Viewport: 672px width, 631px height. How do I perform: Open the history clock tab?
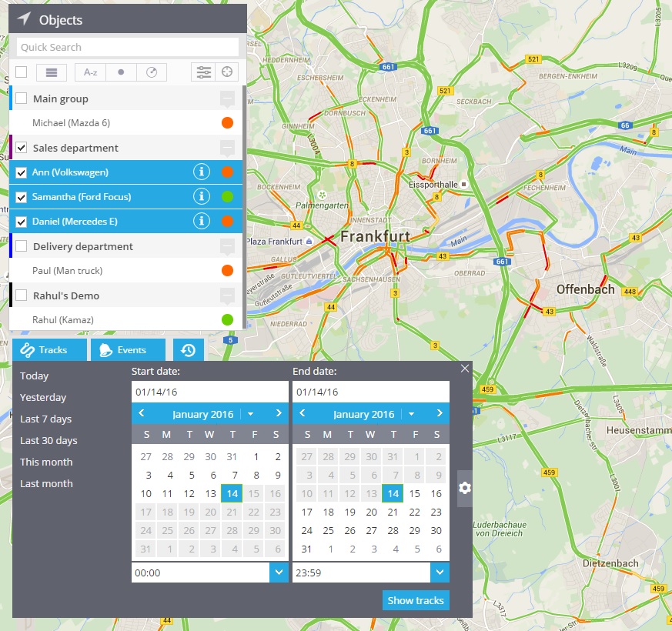[x=188, y=350]
